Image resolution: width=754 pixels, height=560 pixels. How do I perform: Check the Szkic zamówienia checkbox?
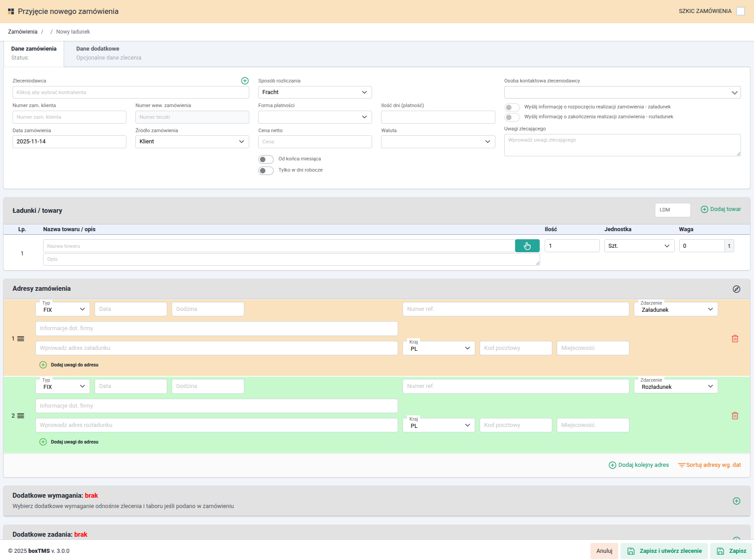[741, 11]
